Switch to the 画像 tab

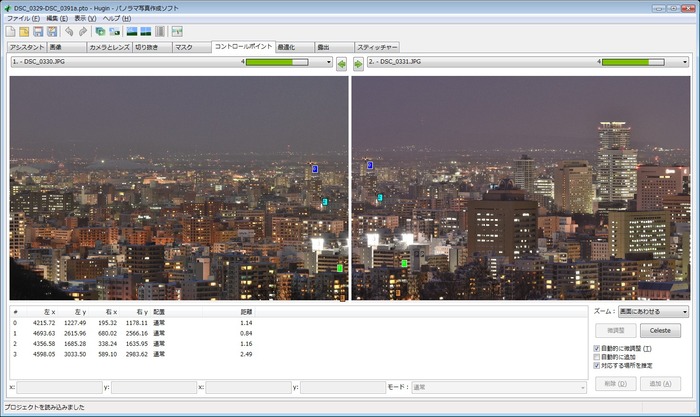(67, 47)
